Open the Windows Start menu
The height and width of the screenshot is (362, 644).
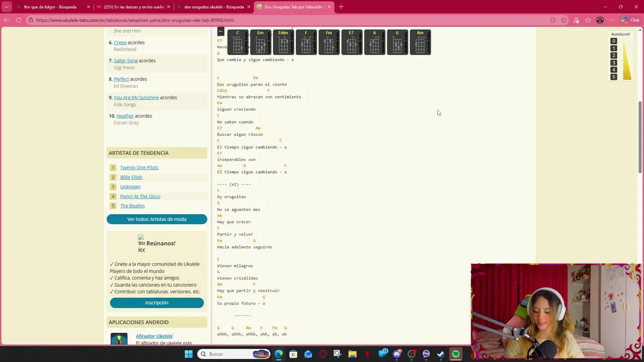189,354
